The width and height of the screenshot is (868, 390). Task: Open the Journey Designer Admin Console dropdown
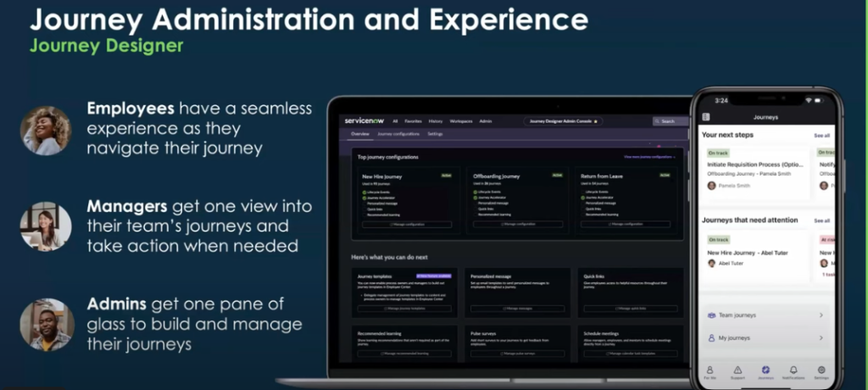point(564,121)
